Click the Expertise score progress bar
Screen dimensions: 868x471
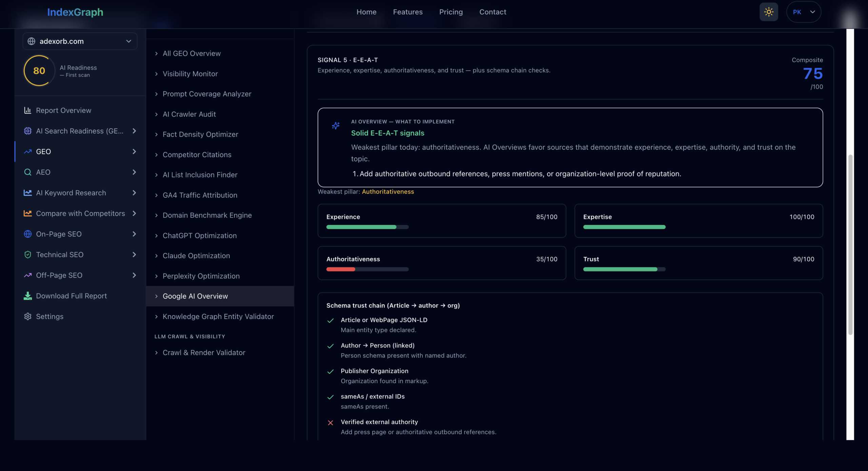click(624, 227)
